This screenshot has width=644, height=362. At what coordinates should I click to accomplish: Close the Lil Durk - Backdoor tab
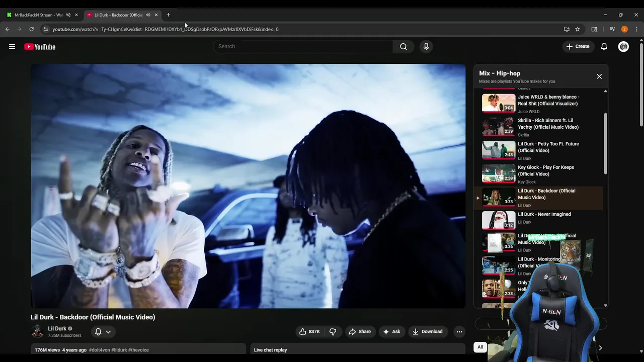156,15
